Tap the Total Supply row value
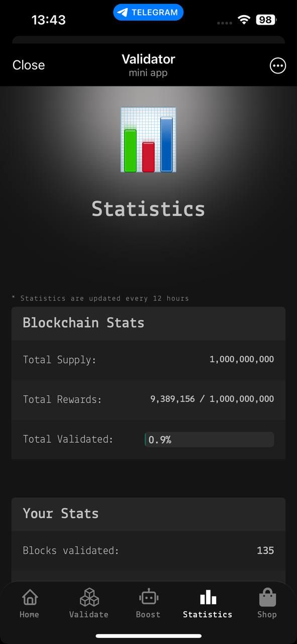Screen dimensions: 297x644 242,359
